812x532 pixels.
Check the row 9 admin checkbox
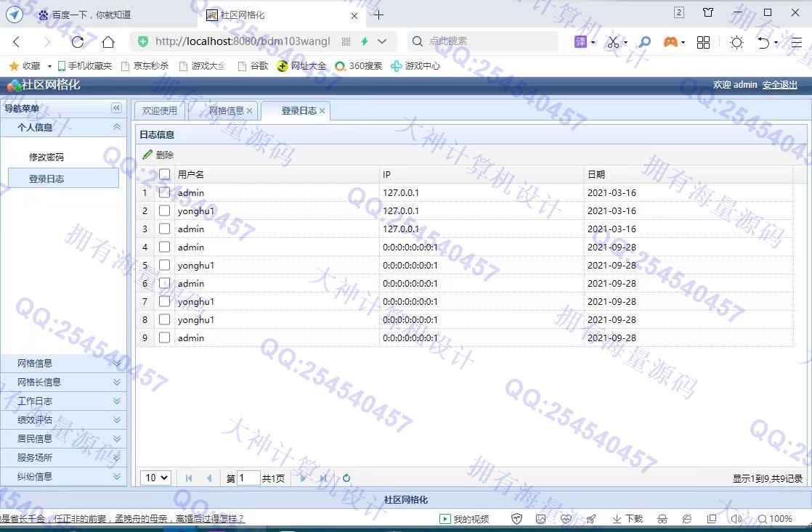point(164,337)
